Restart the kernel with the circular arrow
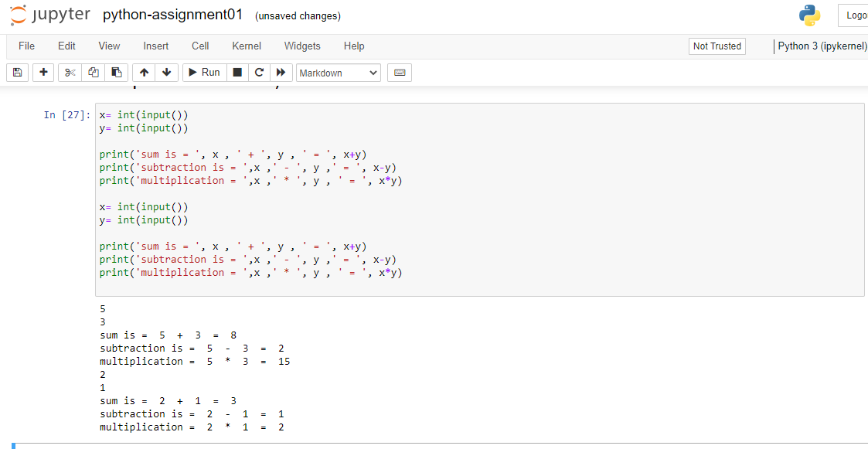The width and height of the screenshot is (868, 449). [258, 73]
